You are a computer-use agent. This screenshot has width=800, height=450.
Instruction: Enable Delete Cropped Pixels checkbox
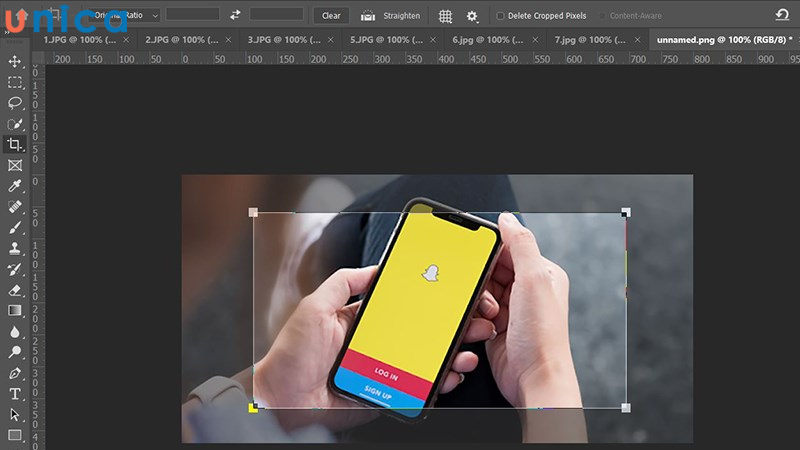click(500, 16)
